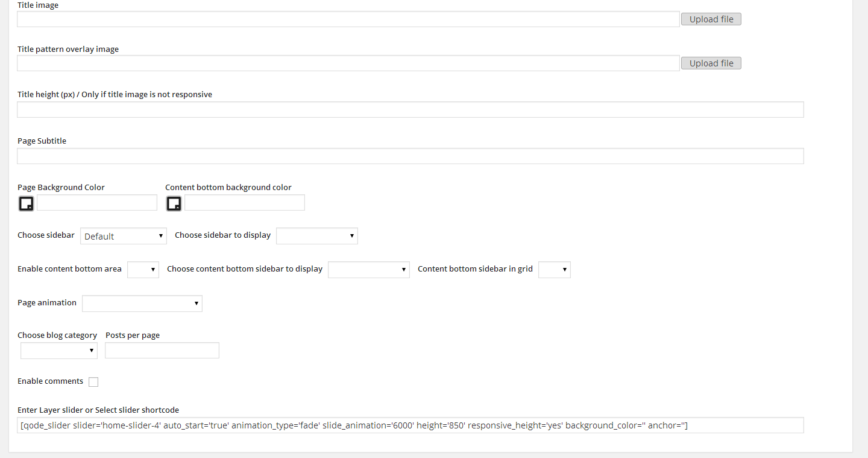Open Choose content bottom sidebar dropdown
The height and width of the screenshot is (458, 868).
pyautogui.click(x=369, y=270)
